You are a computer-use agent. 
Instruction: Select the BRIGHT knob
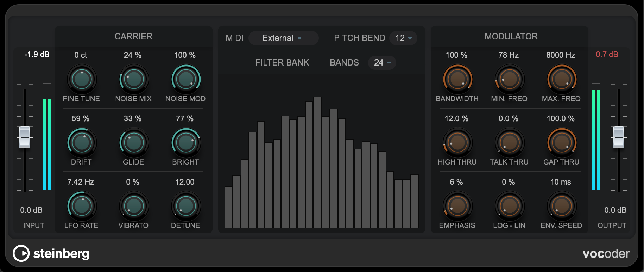click(186, 143)
